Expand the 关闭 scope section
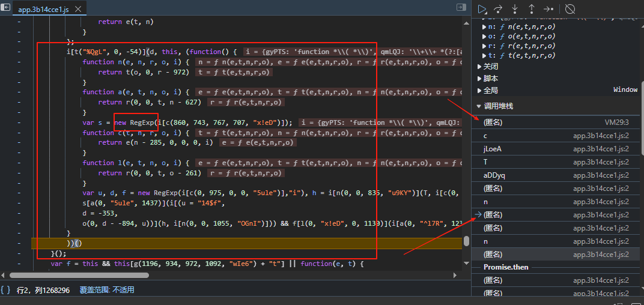 click(491, 67)
